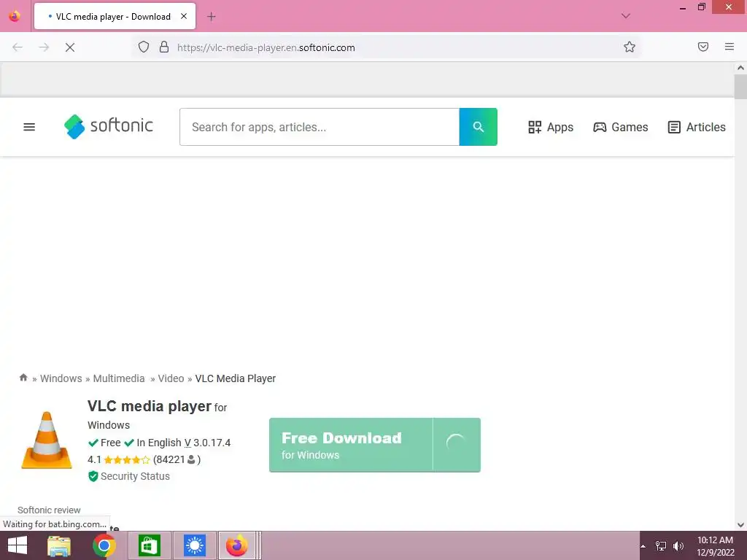Select the VLC media player - Download tab
The width and height of the screenshot is (747, 560).
(x=115, y=16)
